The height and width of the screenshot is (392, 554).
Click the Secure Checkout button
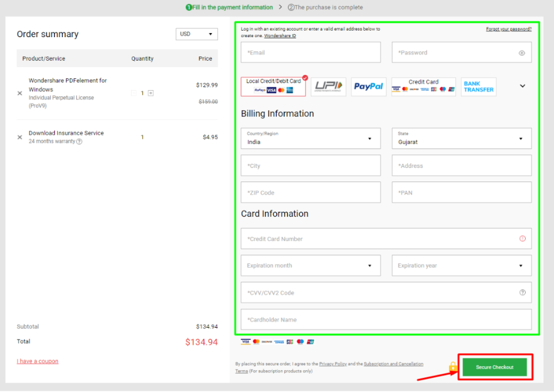[494, 367]
